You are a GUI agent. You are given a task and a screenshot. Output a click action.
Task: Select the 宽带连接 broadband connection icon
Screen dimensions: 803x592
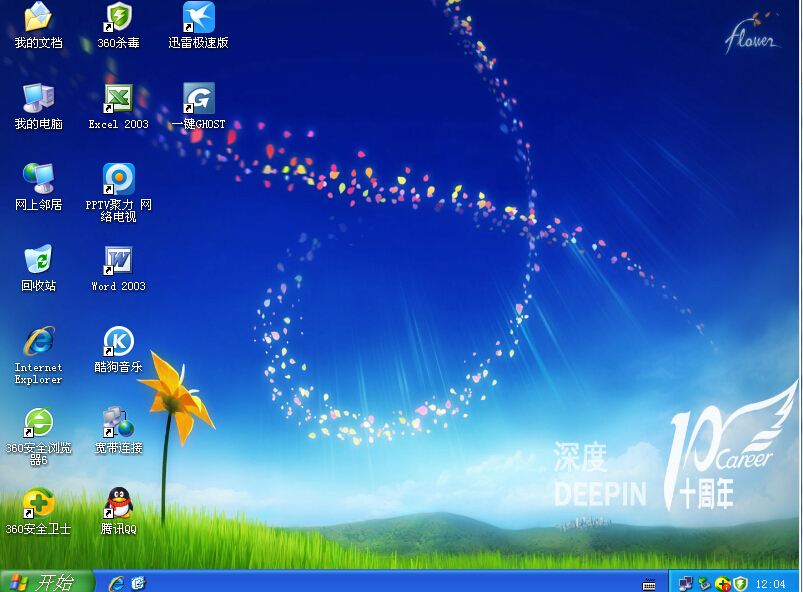[118, 423]
